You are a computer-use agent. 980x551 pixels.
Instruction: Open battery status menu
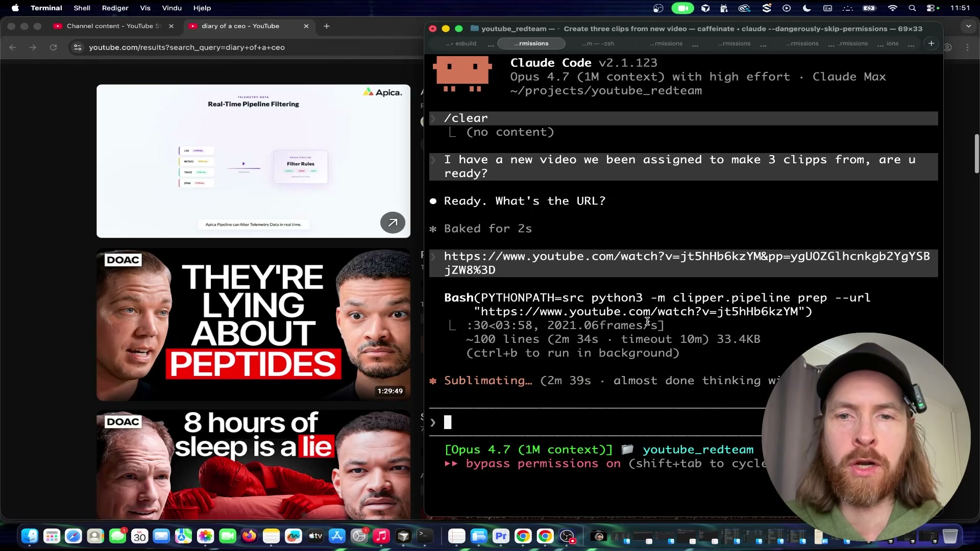point(869,8)
